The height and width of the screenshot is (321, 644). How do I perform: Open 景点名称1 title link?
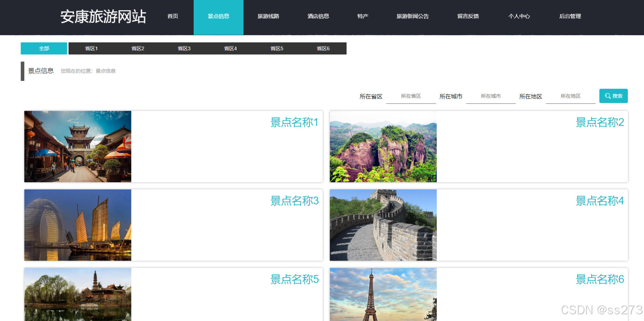pyautogui.click(x=294, y=122)
